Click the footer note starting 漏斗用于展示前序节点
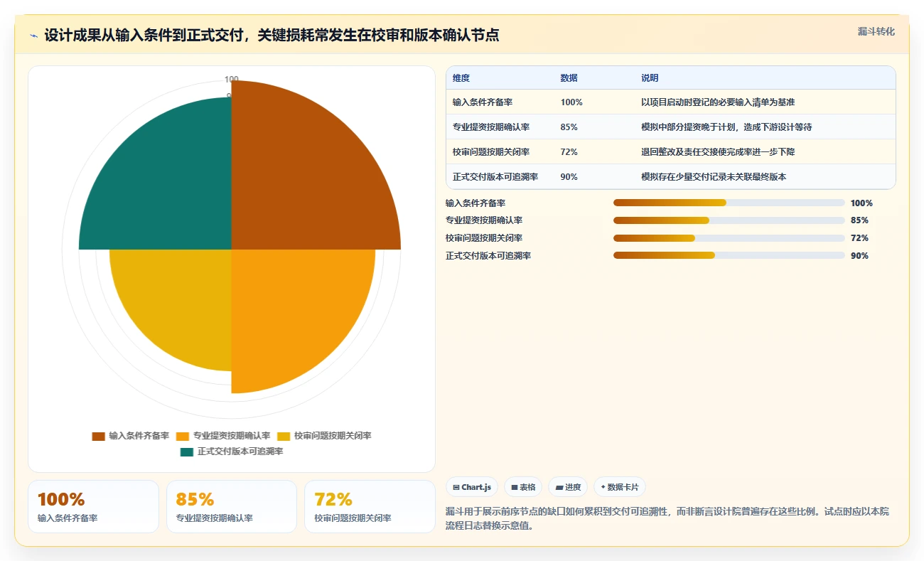The width and height of the screenshot is (924, 561). coord(667,518)
